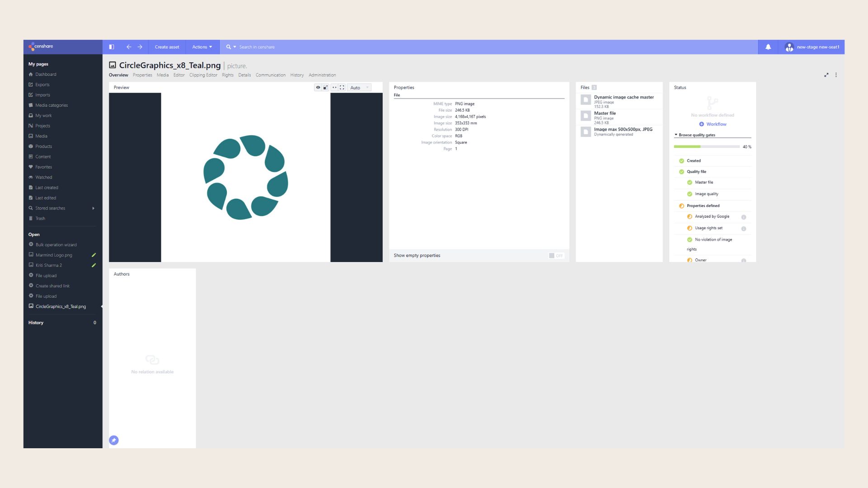Select Favorites from the left sidebar
Image resolution: width=868 pixels, height=488 pixels.
(x=43, y=167)
